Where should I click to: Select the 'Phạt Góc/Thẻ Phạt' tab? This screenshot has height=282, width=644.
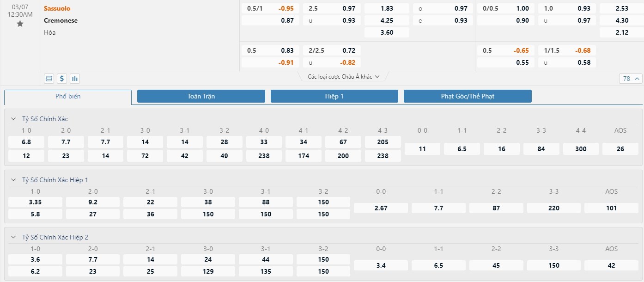[x=467, y=96]
